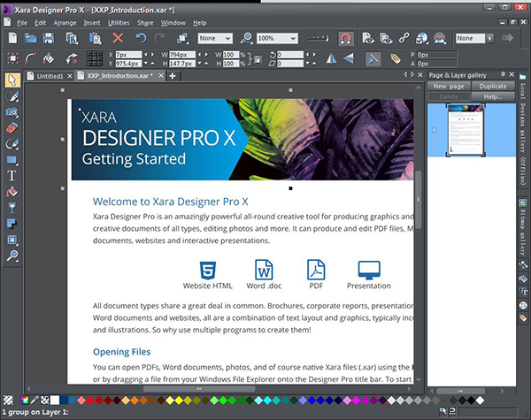Click the Save disk icon in toolbar
This screenshot has width=531, height=420.
[x=49, y=38]
